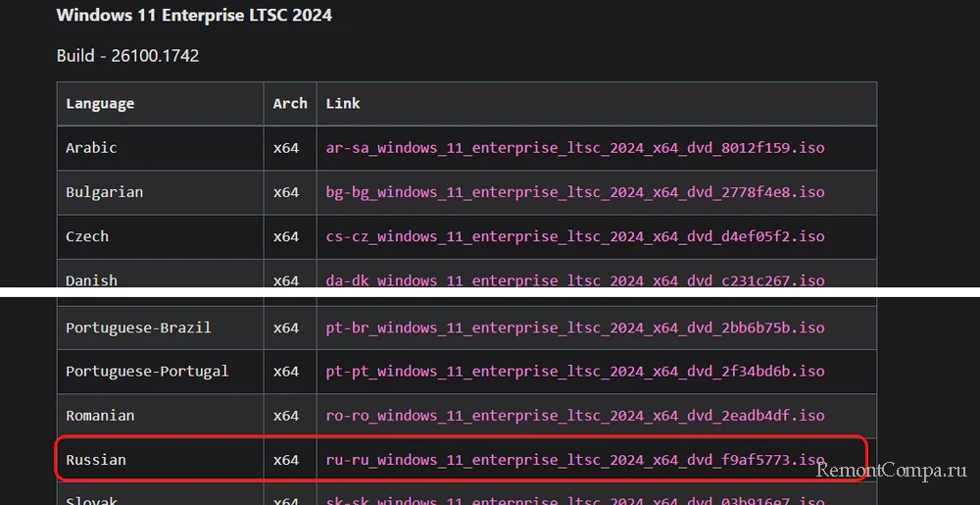Click the "Link" column header
This screenshot has width=980, height=505.
tap(343, 103)
